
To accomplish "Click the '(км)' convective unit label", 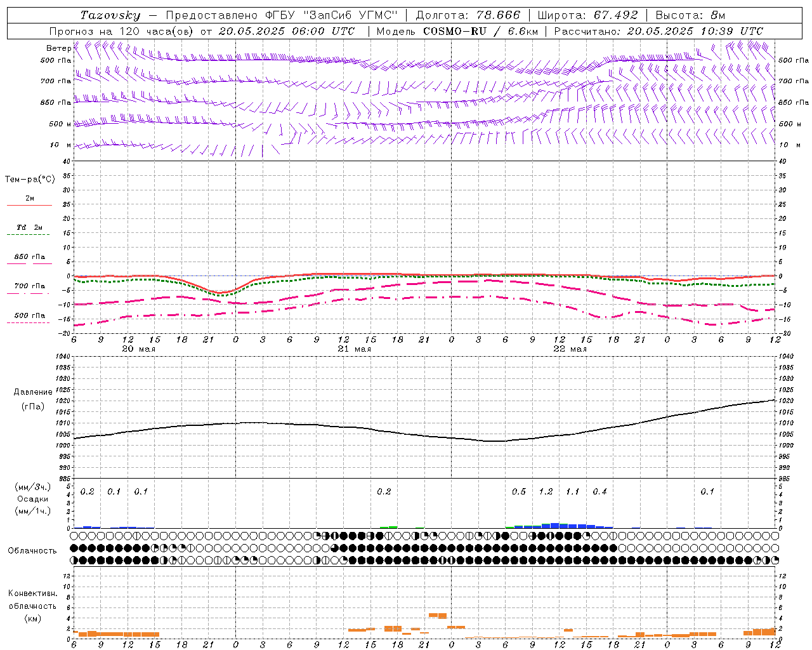I will (x=32, y=618).
